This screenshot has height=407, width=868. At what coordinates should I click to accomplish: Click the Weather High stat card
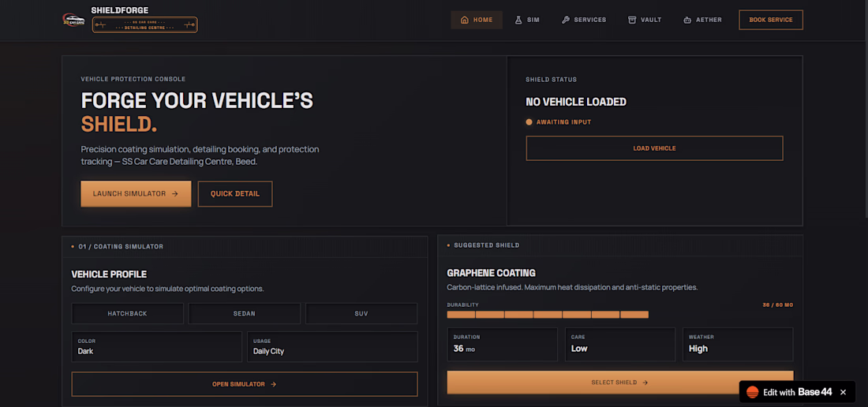click(x=738, y=344)
